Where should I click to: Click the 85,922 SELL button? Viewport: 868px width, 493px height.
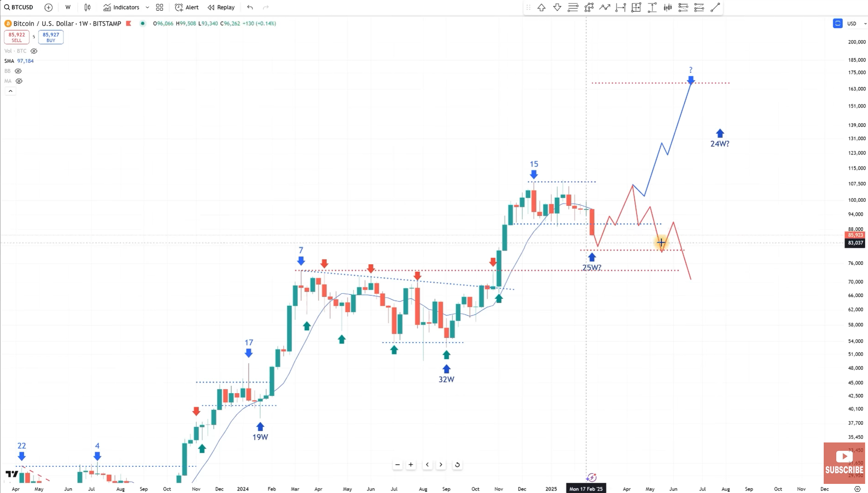coord(17,37)
